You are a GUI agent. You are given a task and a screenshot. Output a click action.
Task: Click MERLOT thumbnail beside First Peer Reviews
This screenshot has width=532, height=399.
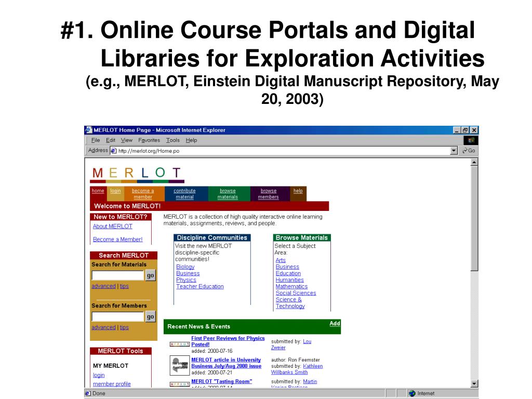[x=179, y=344]
